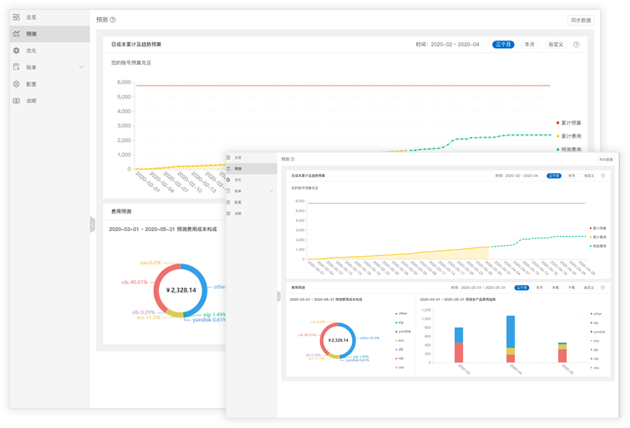
Task: Click 2020-03 stacked bar in front window
Action: click(x=459, y=345)
